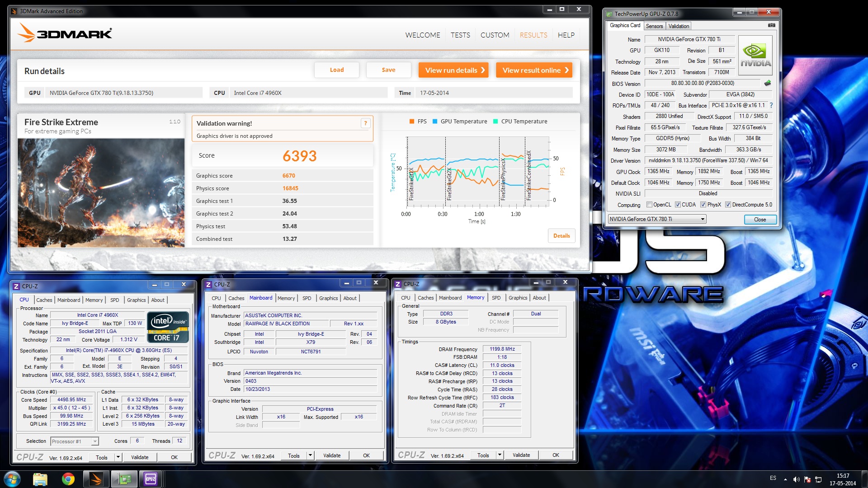Click the network tray icon
The image size is (868, 488).
[818, 479]
